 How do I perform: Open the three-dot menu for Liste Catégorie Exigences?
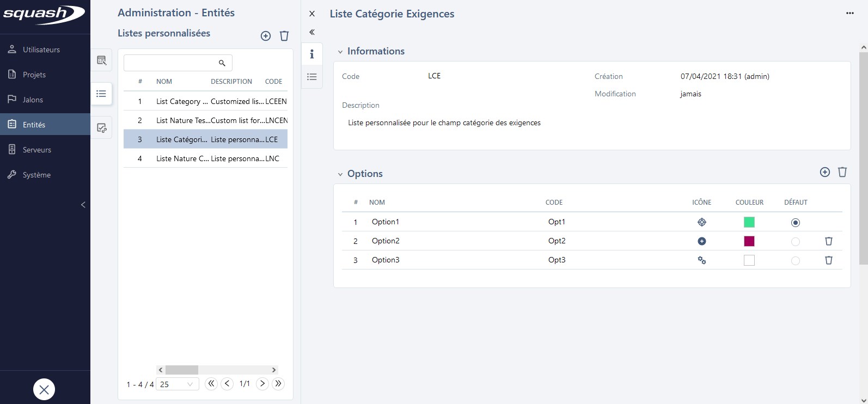(x=850, y=13)
